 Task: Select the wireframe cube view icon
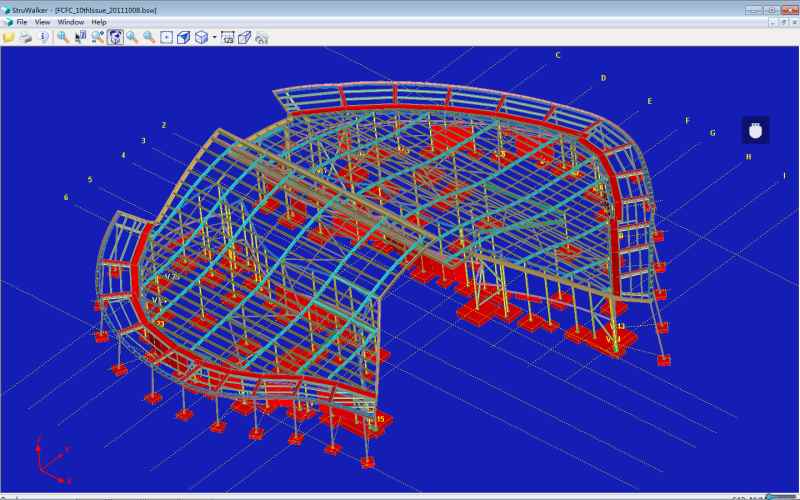201,37
